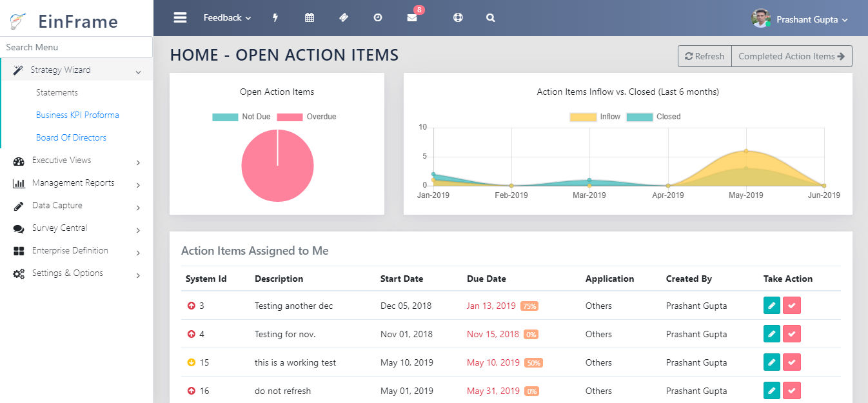This screenshot has height=403, width=868.
Task: Select Board Of Directors in sidebar
Action: (x=71, y=137)
